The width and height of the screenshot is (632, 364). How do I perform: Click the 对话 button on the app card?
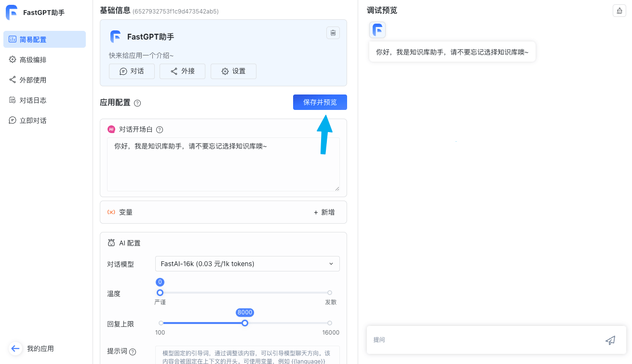[x=132, y=71]
